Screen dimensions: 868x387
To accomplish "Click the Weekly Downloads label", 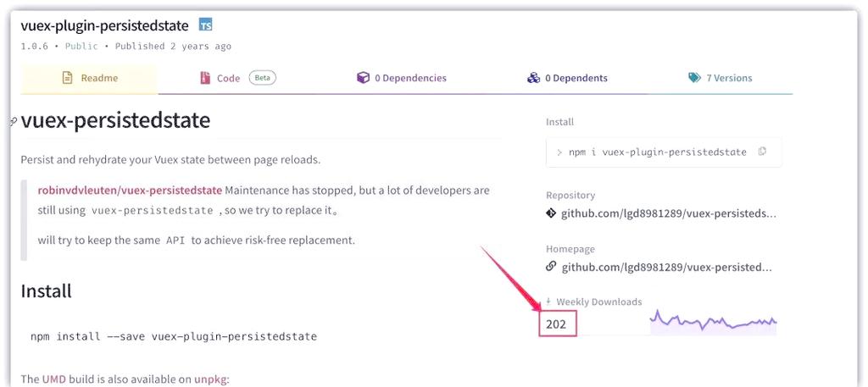I will point(599,301).
